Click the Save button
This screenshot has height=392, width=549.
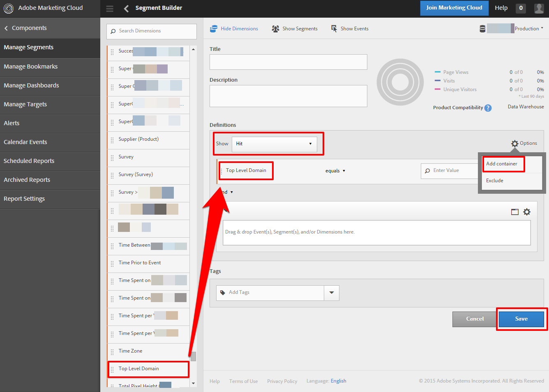(521, 319)
